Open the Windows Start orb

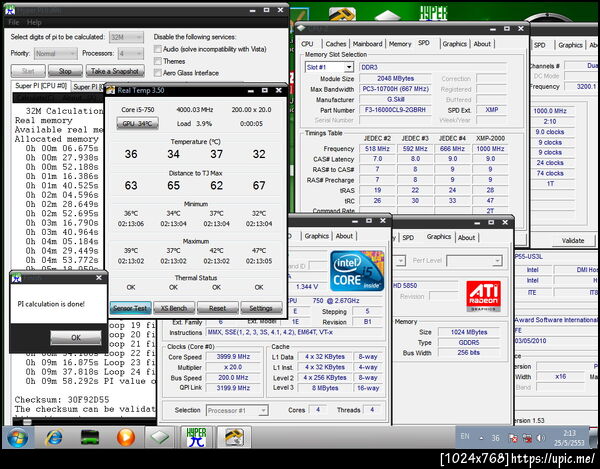coord(17,437)
